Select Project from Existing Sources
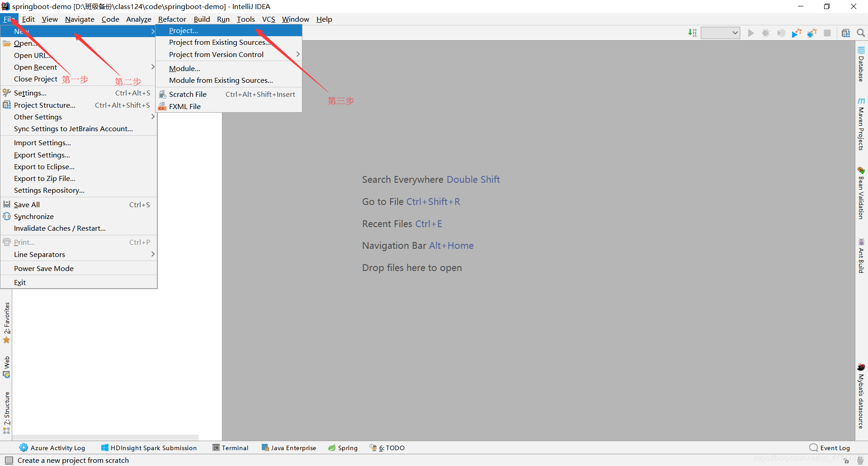Screen dimensions: 868x466 coord(229,43)
